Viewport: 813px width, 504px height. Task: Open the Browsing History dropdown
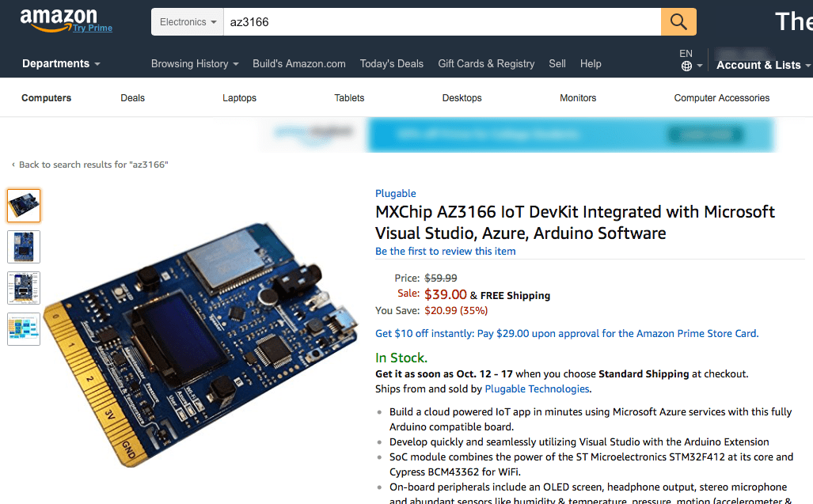(194, 64)
